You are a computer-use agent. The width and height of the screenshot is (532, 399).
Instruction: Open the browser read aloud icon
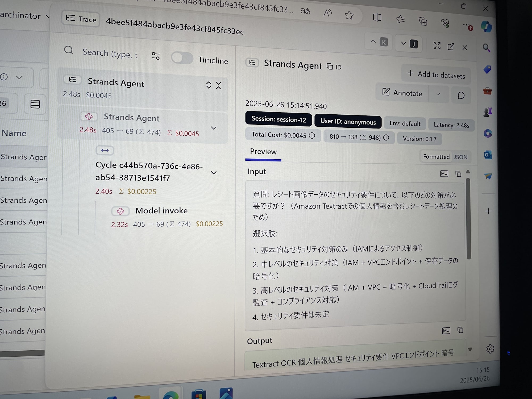tap(327, 13)
